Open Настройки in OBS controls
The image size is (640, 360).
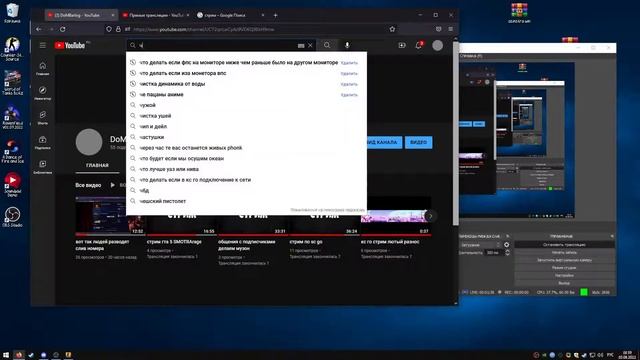pyautogui.click(x=564, y=276)
